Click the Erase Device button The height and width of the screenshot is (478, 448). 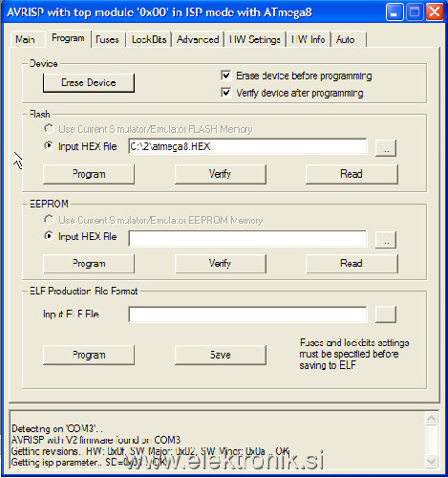click(x=89, y=83)
